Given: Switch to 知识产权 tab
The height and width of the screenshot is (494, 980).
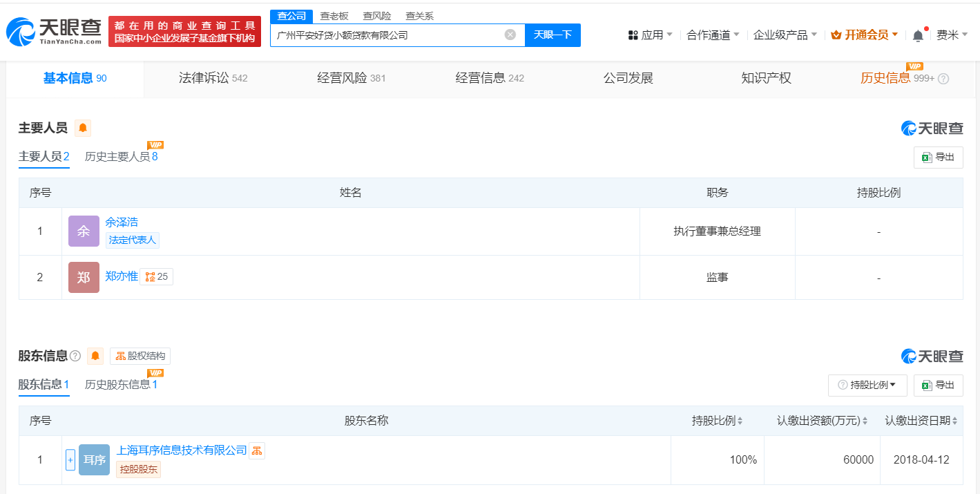Looking at the screenshot, I should [x=766, y=79].
